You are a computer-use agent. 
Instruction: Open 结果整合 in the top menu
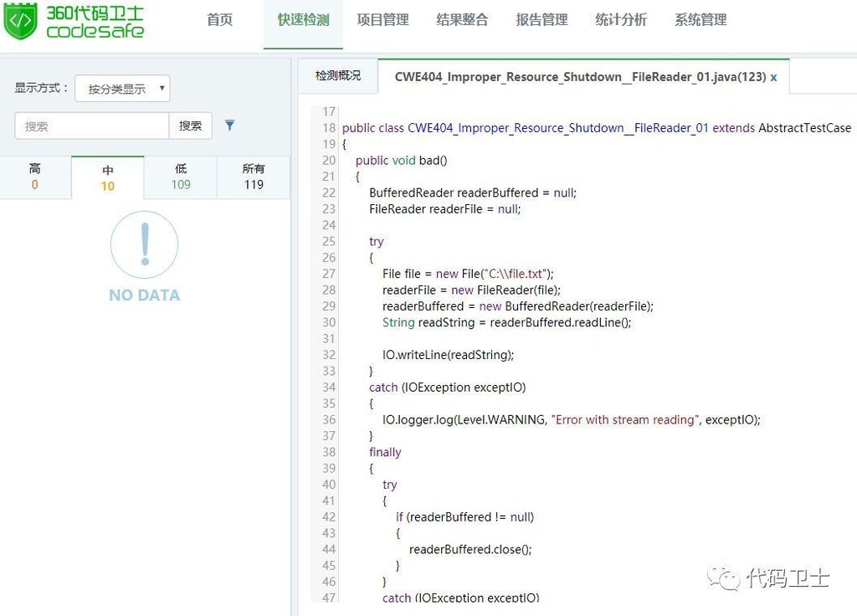[x=462, y=20]
